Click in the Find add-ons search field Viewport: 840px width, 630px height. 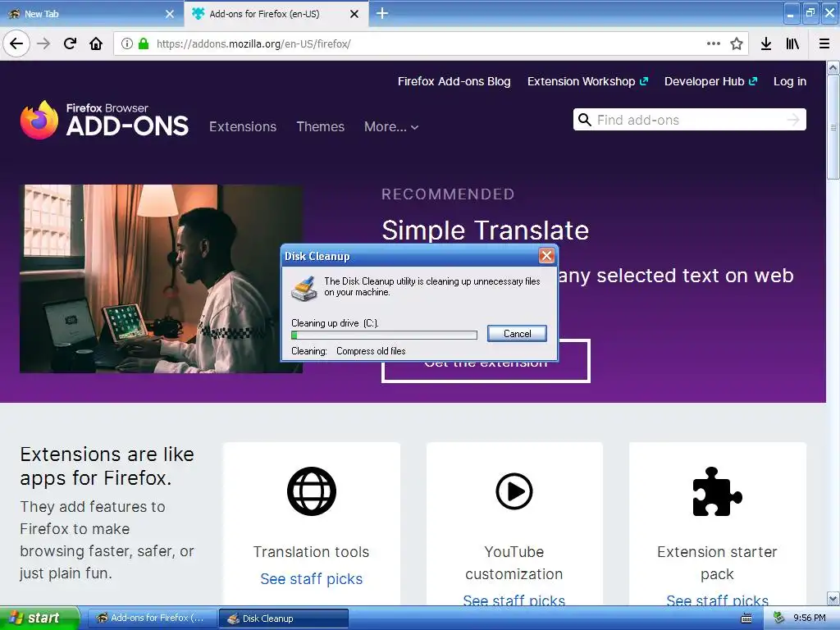point(689,120)
